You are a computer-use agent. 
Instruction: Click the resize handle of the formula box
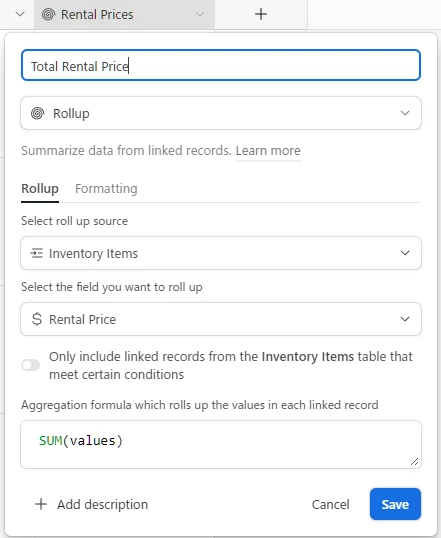click(x=414, y=462)
